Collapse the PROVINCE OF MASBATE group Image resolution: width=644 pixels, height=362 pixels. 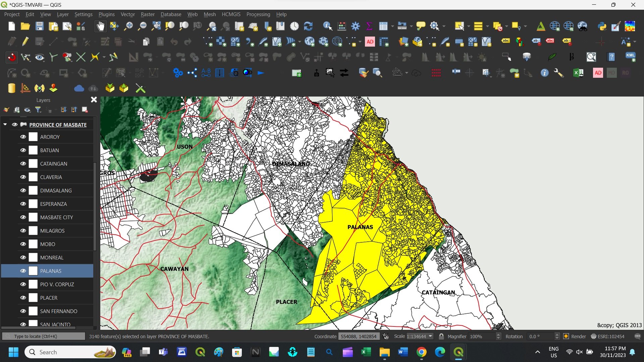[x=5, y=124]
